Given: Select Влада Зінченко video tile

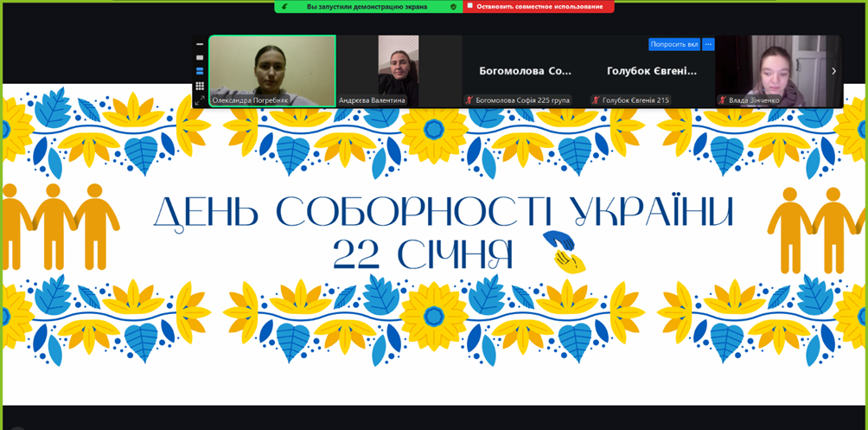Looking at the screenshot, I should pos(776,67).
